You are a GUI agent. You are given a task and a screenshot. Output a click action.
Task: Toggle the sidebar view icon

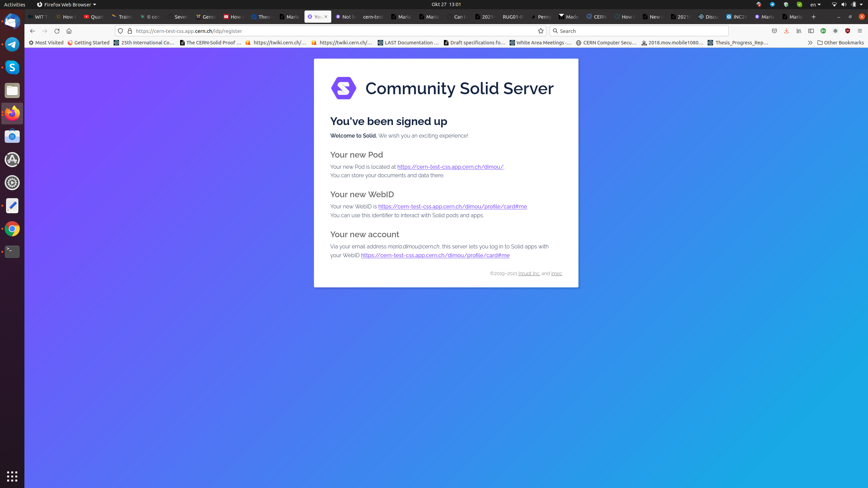(811, 31)
